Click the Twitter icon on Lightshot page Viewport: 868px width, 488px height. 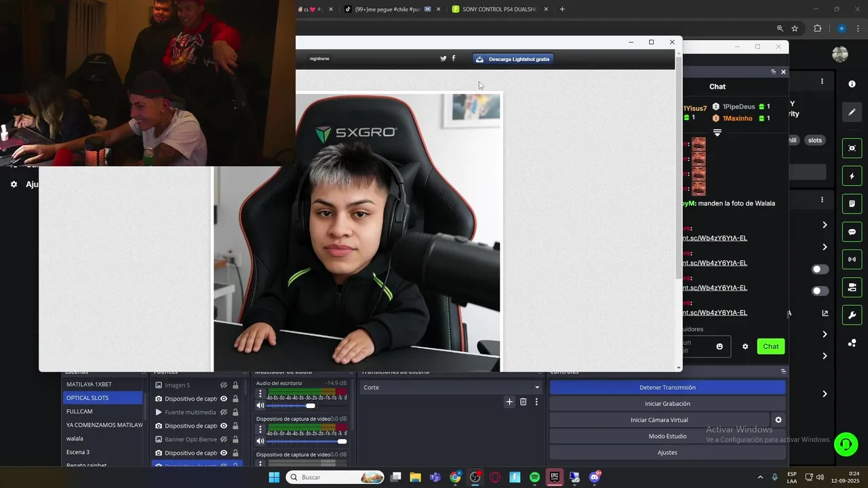(443, 58)
